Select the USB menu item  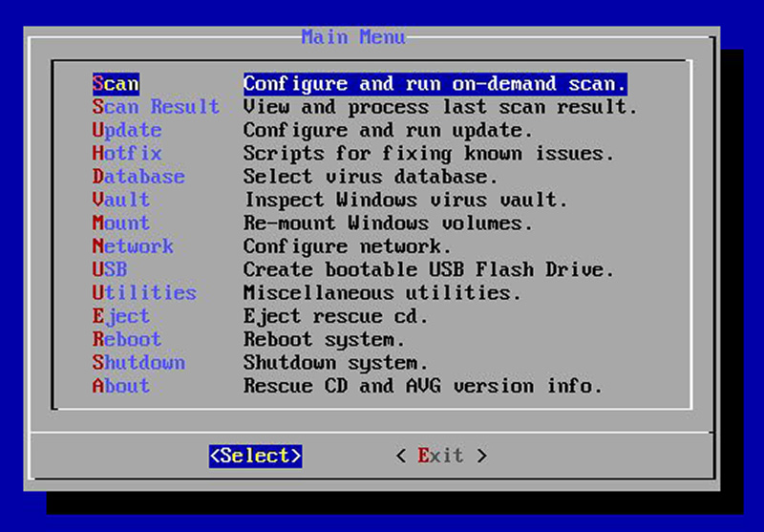tap(110, 269)
